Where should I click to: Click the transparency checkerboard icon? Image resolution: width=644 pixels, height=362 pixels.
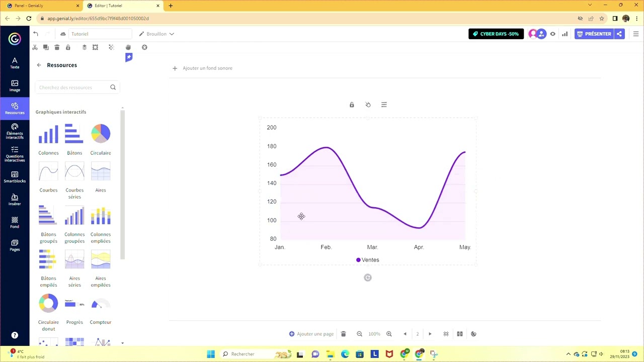[111, 47]
